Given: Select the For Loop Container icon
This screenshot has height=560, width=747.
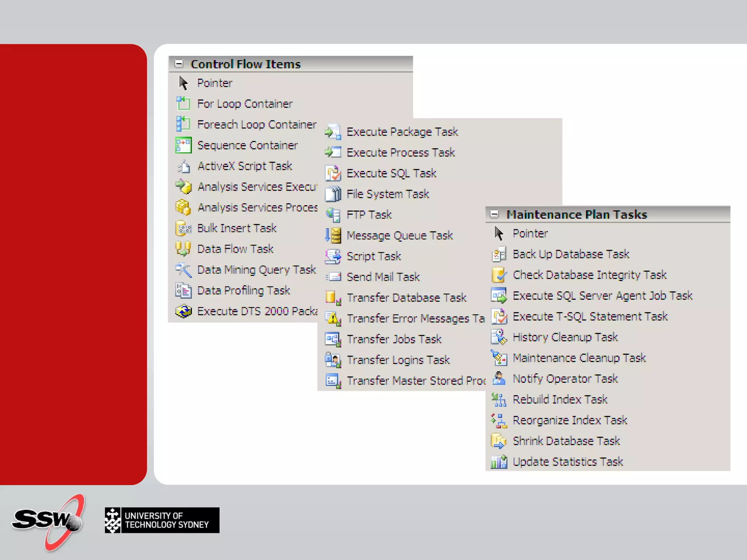Looking at the screenshot, I should pos(183,104).
